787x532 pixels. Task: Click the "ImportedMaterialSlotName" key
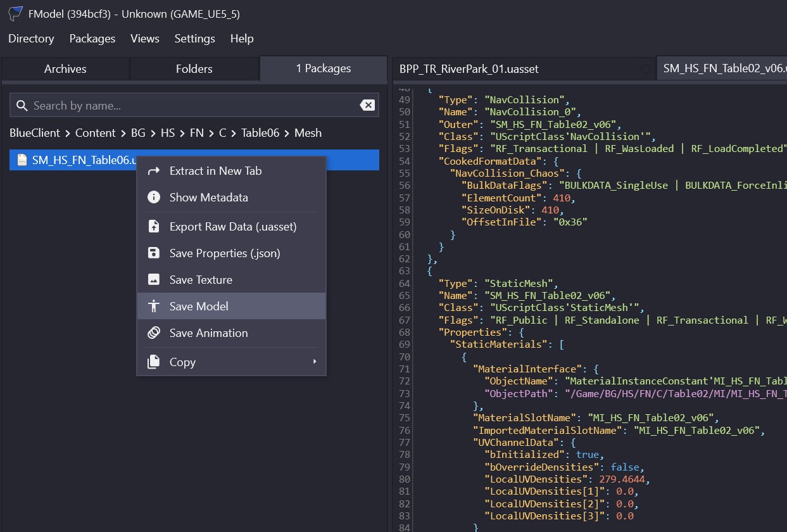[x=548, y=431]
